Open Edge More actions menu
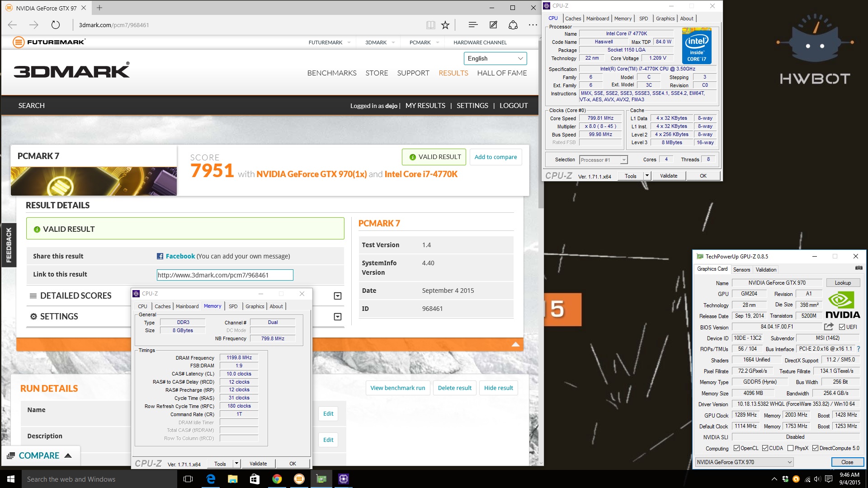868x488 pixels. pos(533,25)
